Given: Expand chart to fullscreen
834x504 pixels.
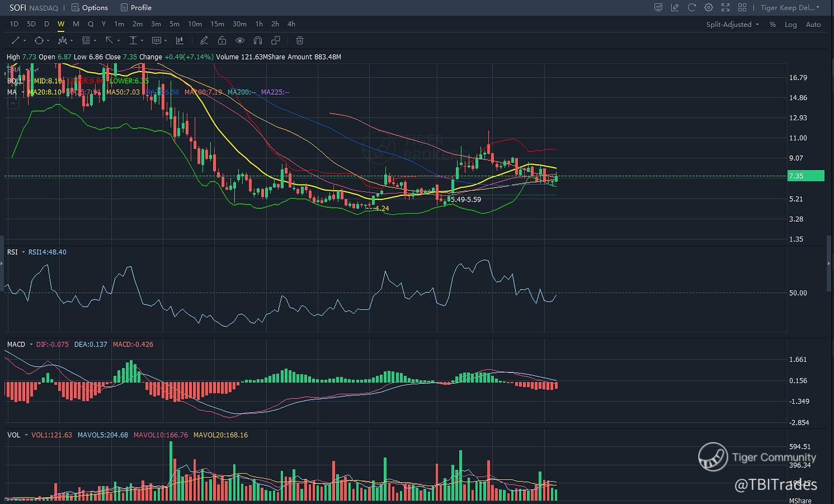Looking at the screenshot, I should (x=725, y=7).
